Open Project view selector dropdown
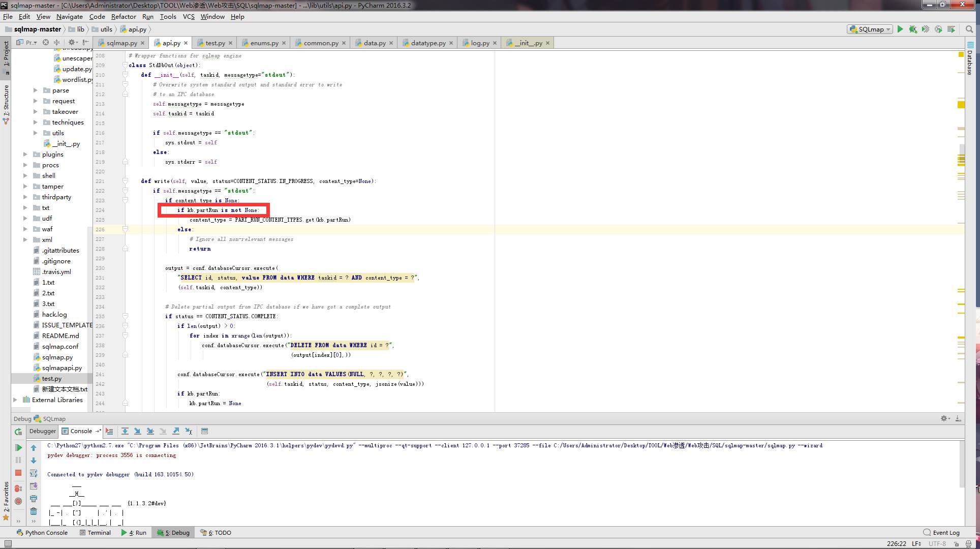 pos(27,43)
